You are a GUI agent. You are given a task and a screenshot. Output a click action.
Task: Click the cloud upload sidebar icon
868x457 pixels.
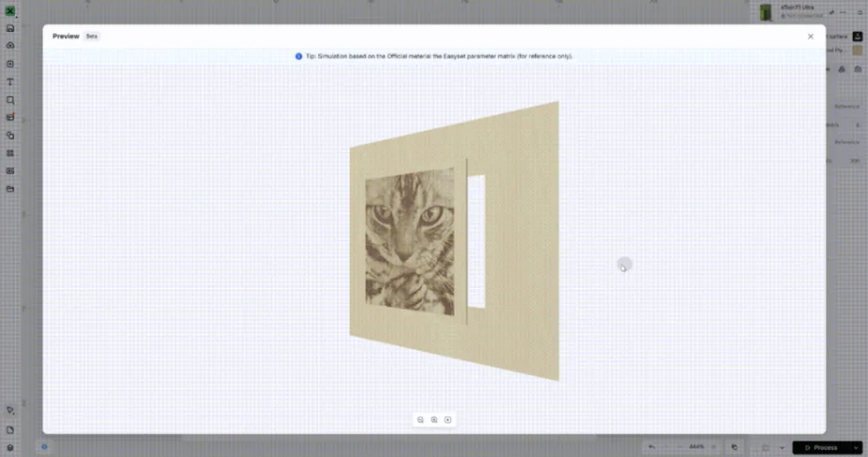(10, 46)
